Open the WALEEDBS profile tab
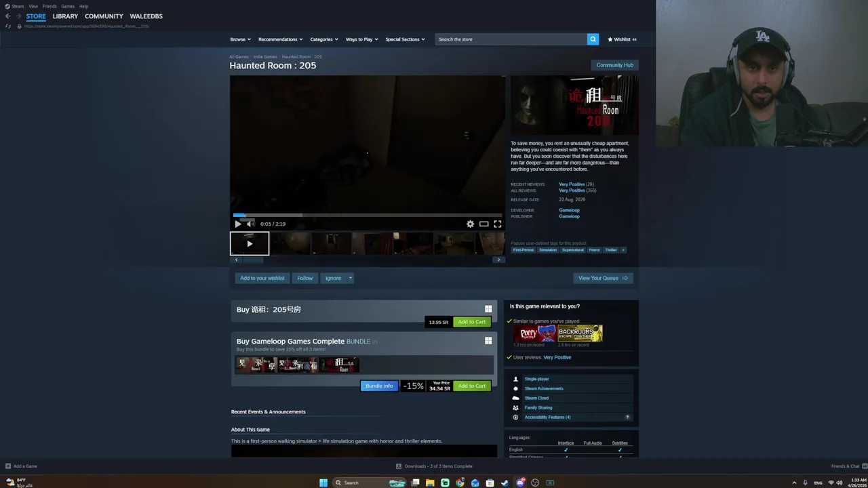Screen dimensions: 868x488 [146, 16]
